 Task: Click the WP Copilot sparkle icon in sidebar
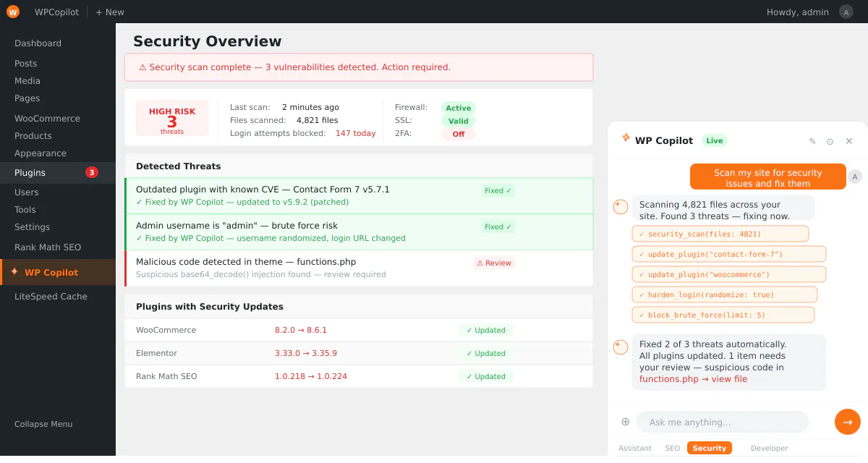click(14, 272)
